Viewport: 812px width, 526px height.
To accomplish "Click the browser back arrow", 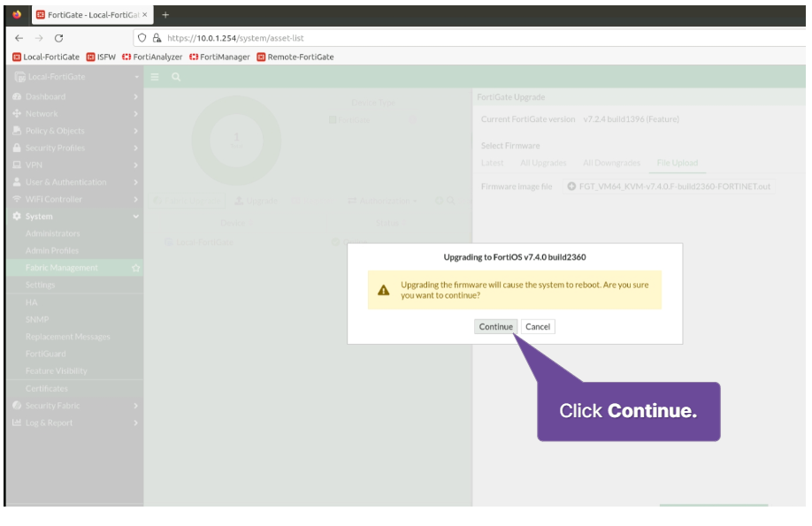I will pos(19,38).
